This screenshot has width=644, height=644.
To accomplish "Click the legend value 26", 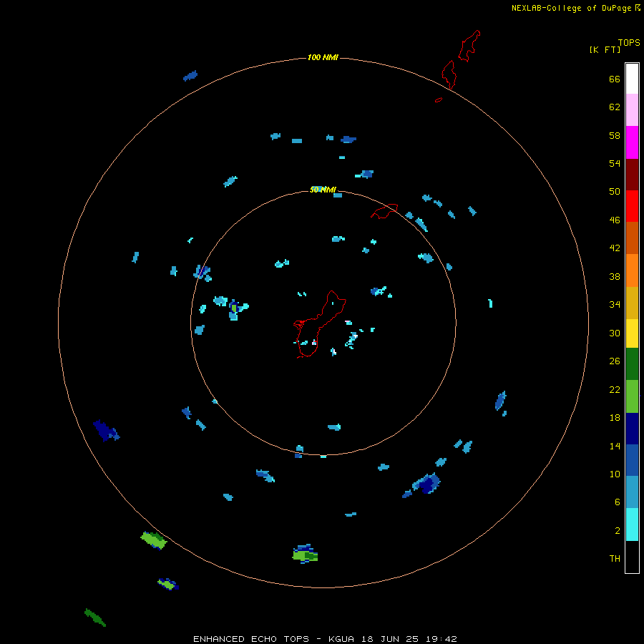I will tap(615, 361).
